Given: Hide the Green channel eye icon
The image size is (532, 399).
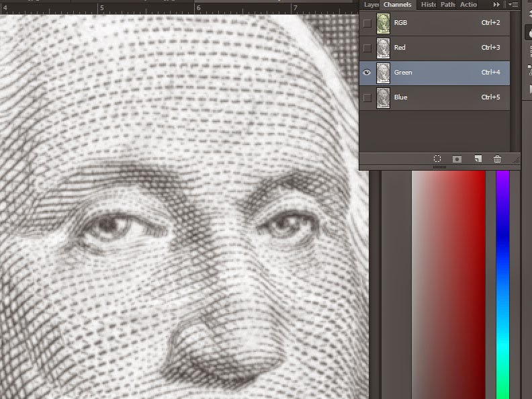Looking at the screenshot, I should point(367,73).
